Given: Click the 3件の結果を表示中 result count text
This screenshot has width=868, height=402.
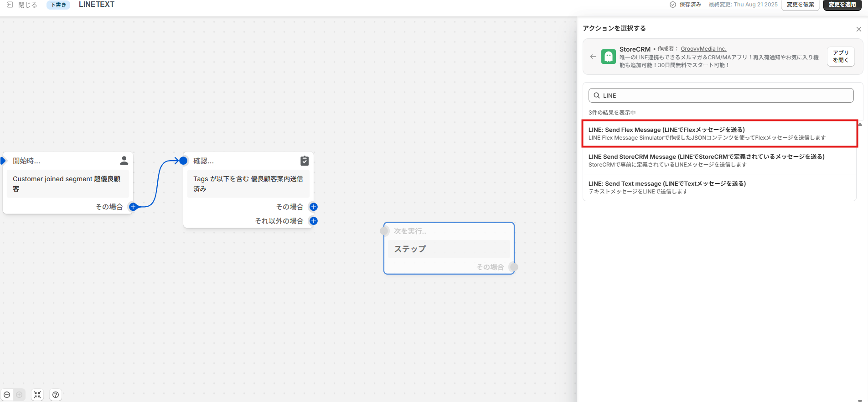Looking at the screenshot, I should [x=612, y=113].
